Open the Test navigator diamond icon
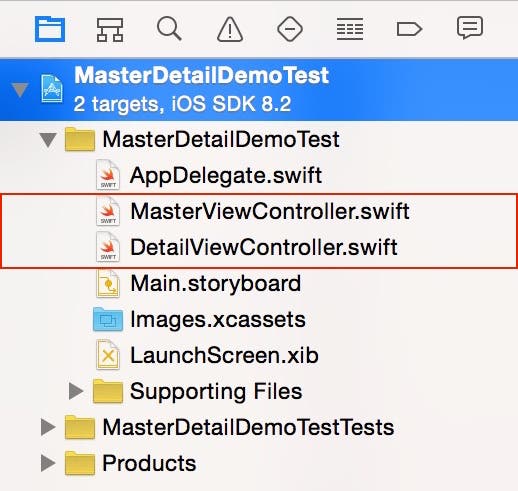 coord(290,29)
